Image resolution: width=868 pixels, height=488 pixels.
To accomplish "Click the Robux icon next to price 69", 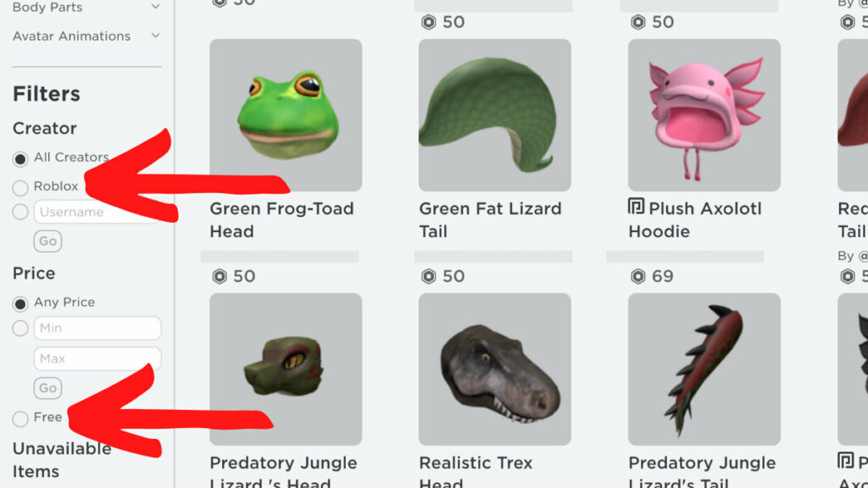I will pyautogui.click(x=638, y=276).
